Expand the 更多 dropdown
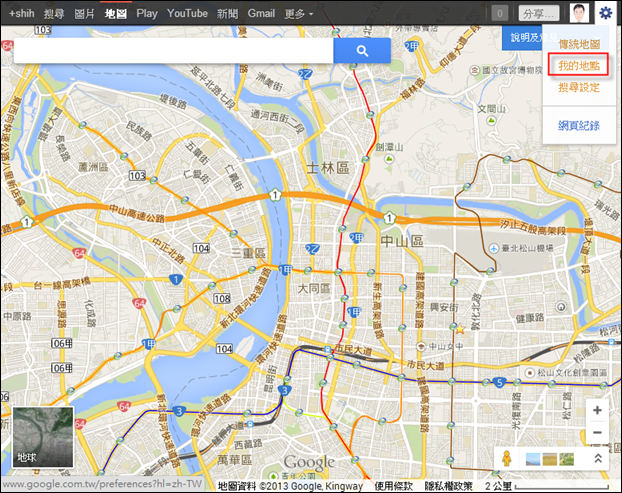 (299, 13)
